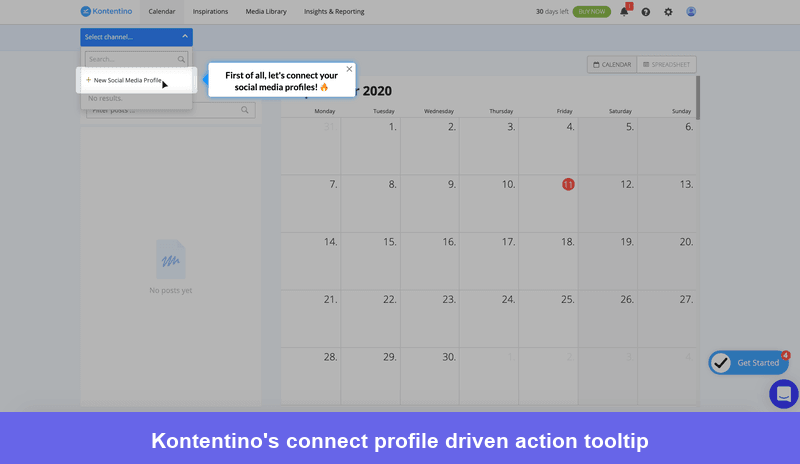Select calendar day 15

(x=371, y=262)
